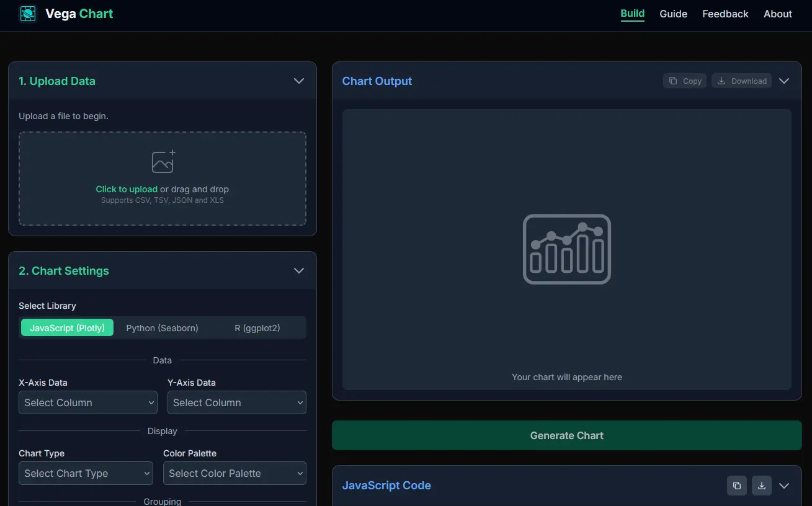Open the Select Color Palette dropdown
The width and height of the screenshot is (812, 506).
coord(234,473)
